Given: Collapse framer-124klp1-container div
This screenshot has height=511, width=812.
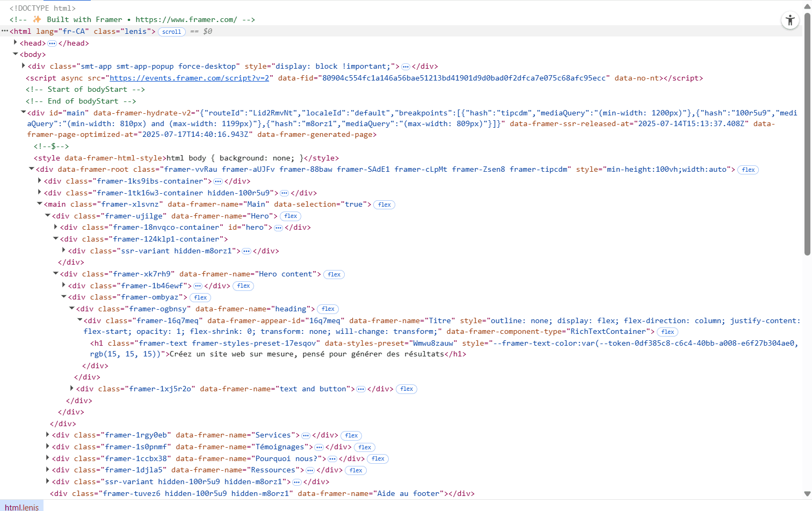Looking at the screenshot, I should pyautogui.click(x=56, y=238).
